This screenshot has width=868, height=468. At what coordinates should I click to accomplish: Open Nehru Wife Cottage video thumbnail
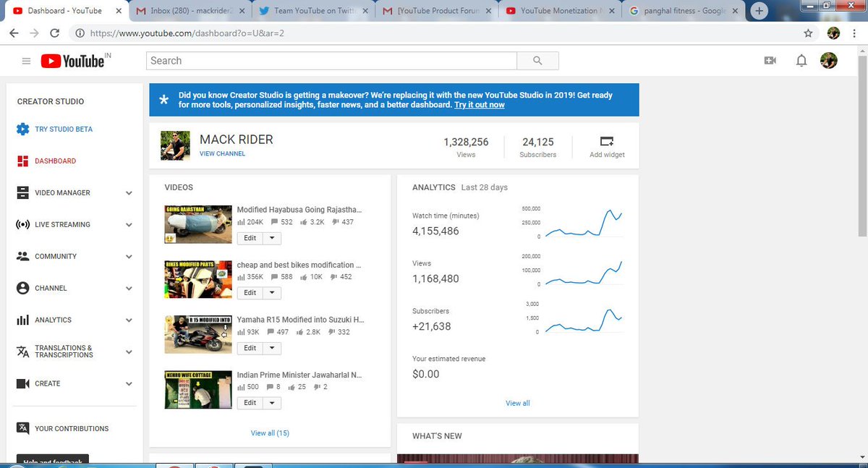(x=198, y=390)
